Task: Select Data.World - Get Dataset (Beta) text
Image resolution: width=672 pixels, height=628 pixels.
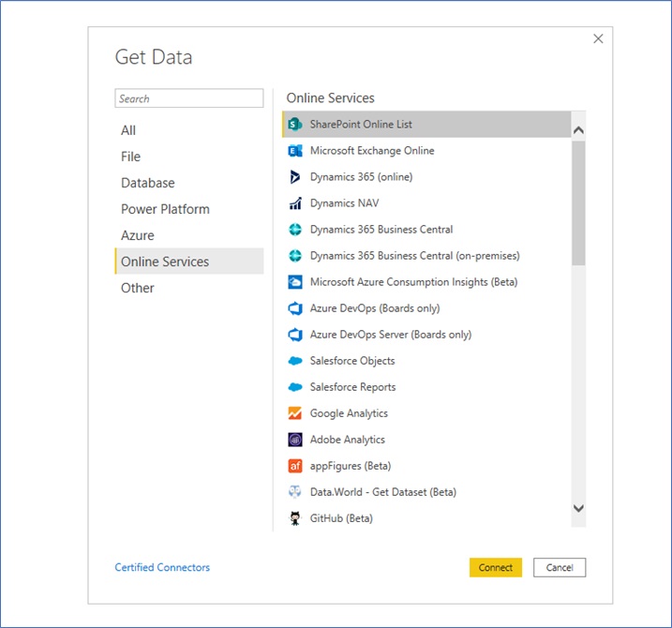Action: tap(383, 492)
